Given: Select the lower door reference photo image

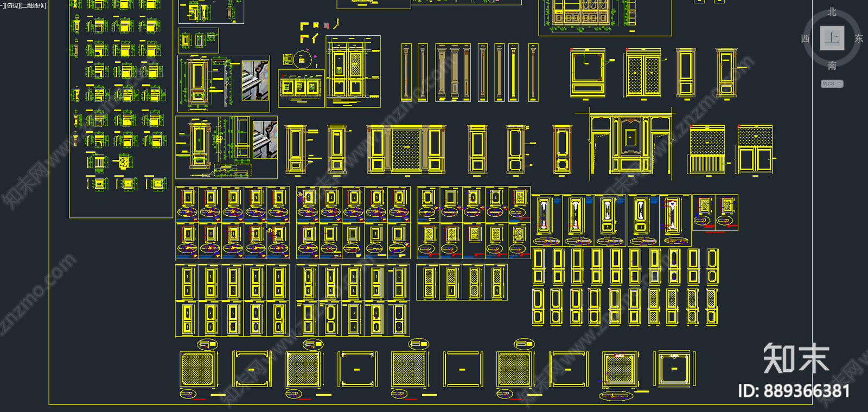Looking at the screenshot, I should (265, 139).
